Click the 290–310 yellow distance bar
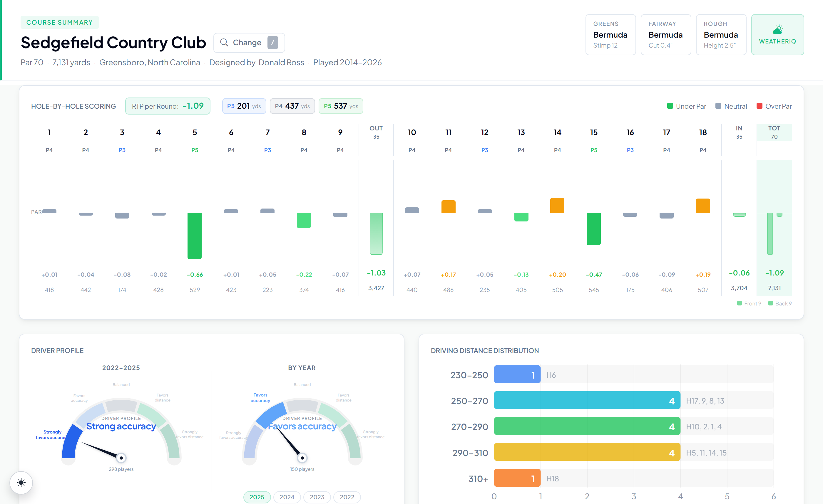The height and width of the screenshot is (504, 823). [587, 452]
